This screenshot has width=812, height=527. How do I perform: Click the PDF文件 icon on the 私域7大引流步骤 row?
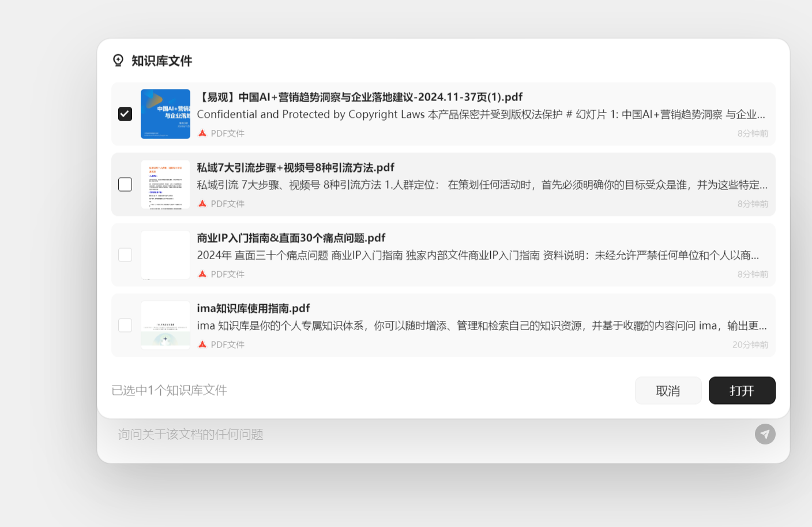click(x=202, y=203)
